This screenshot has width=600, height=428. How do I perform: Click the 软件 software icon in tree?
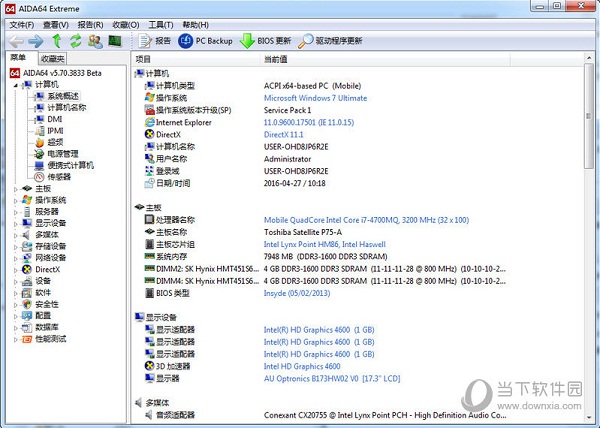27,293
